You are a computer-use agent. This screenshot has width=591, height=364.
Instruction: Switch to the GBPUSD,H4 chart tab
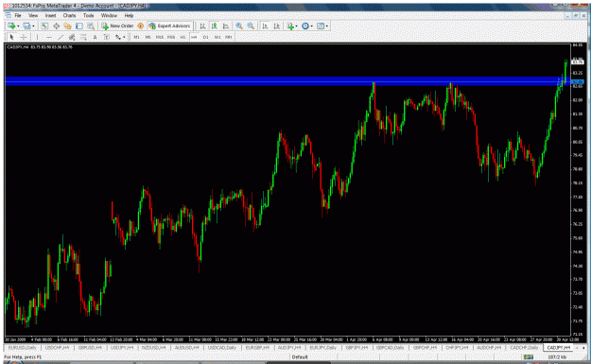click(x=91, y=347)
